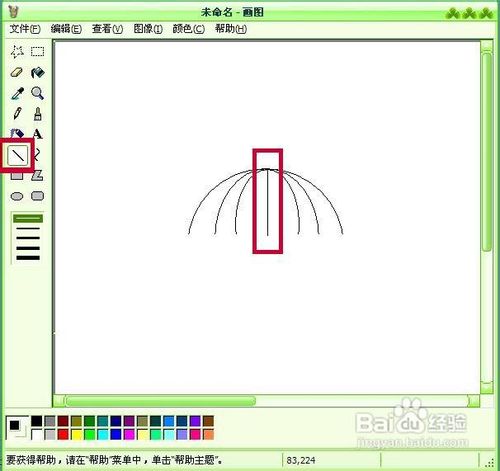Pick the brown swatch at top row end
500x471 pixels.
[208, 421]
